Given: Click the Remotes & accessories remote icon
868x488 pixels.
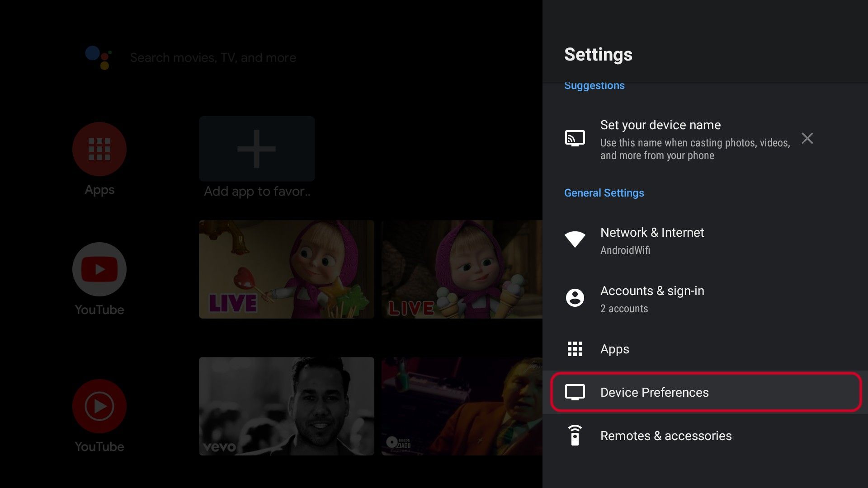Looking at the screenshot, I should (x=575, y=436).
